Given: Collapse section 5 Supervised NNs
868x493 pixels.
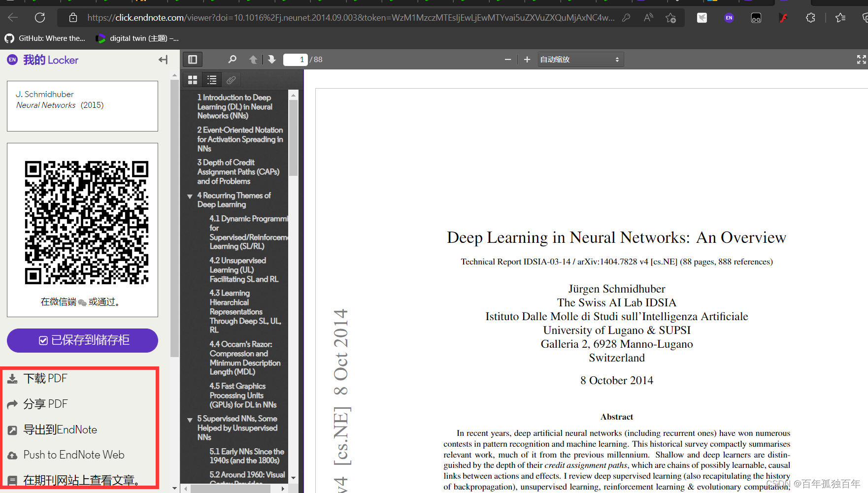Looking at the screenshot, I should pos(190,420).
